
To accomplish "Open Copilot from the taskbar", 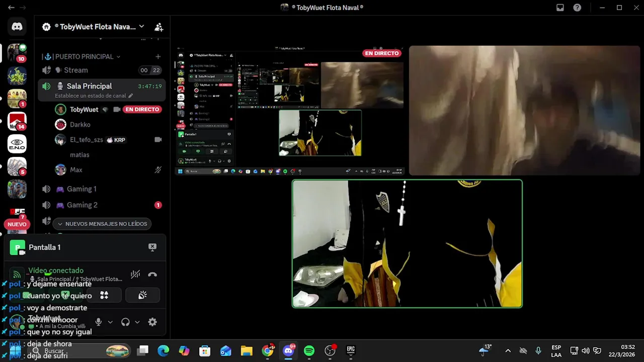I will [184, 350].
